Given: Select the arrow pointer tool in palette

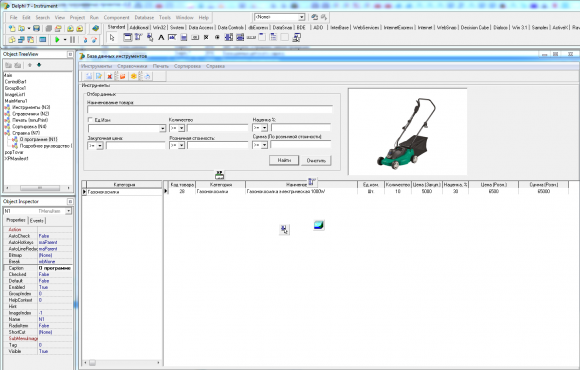Looking at the screenshot, I should 112,37.
